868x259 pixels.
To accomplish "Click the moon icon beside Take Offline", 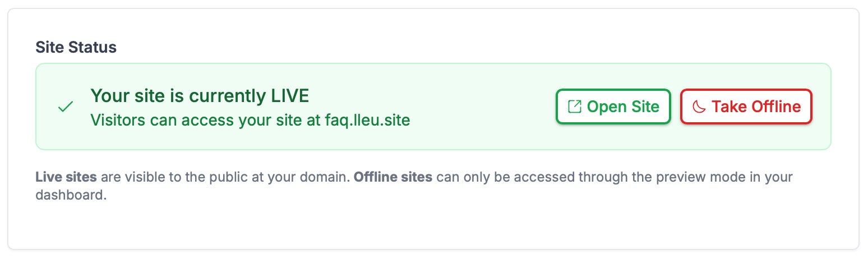I will [699, 107].
